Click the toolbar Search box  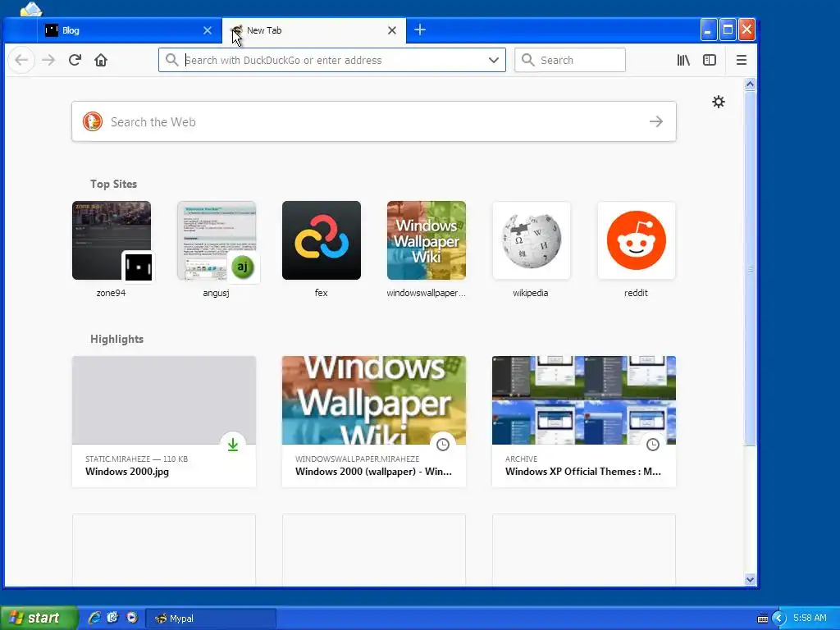point(570,60)
